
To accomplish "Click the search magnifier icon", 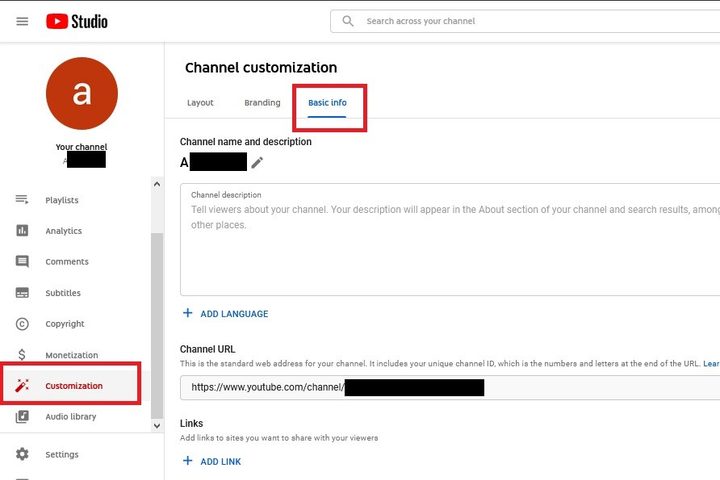I will point(348,21).
